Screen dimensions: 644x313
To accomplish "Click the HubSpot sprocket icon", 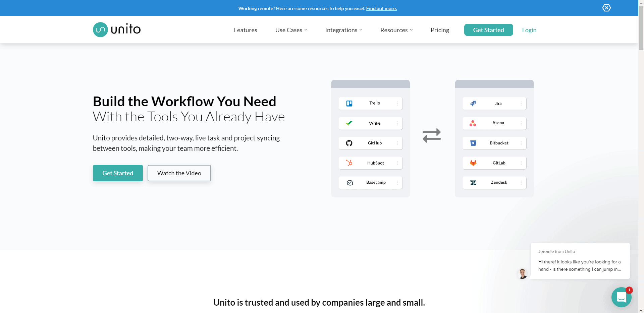I will tap(349, 163).
